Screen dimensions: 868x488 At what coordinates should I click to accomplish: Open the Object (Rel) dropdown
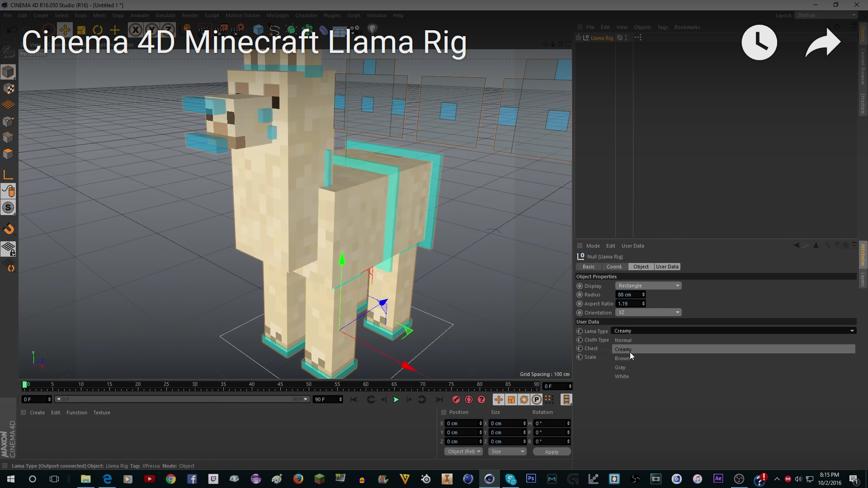point(463,451)
